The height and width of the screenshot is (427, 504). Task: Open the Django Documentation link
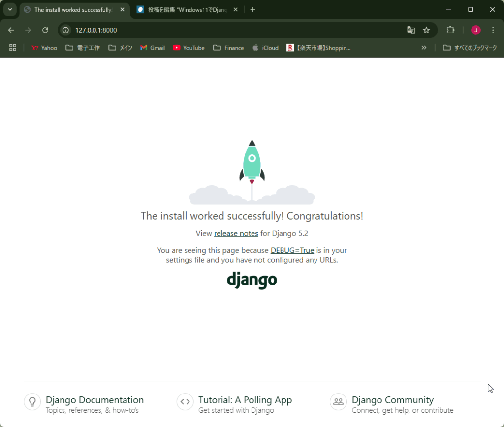[x=94, y=400]
